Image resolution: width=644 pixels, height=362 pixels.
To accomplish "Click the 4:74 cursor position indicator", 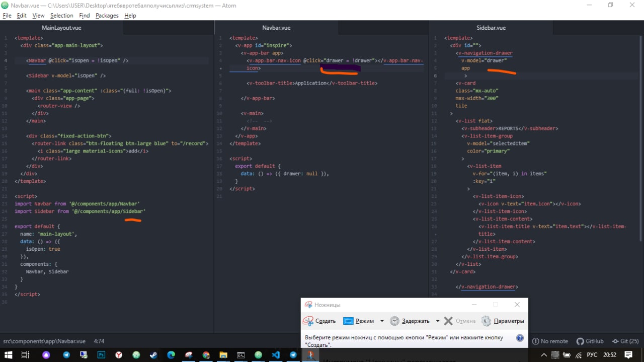I will tap(99, 341).
